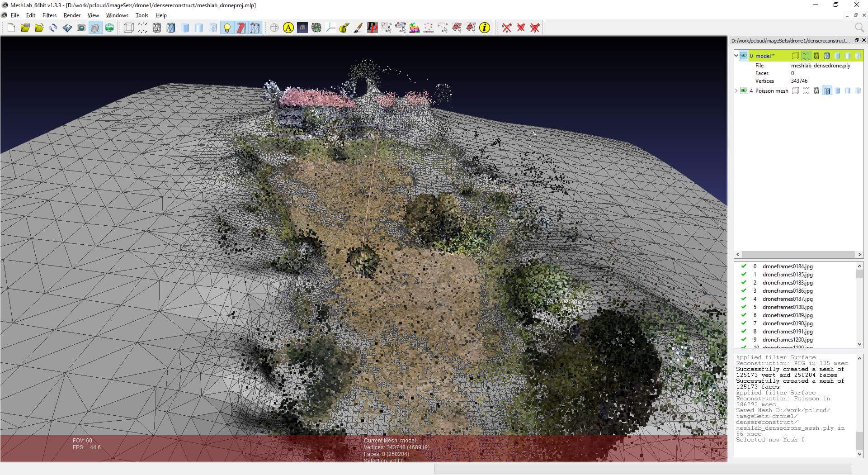Viewport: 868px width, 475px height.
Task: Expand the '4 Poisson mesh' layer
Action: 736,91
